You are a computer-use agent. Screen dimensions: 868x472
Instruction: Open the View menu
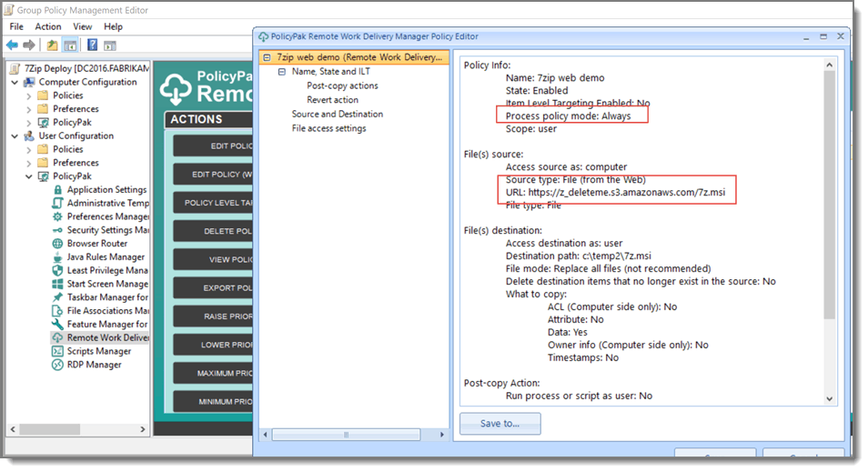pyautogui.click(x=83, y=26)
